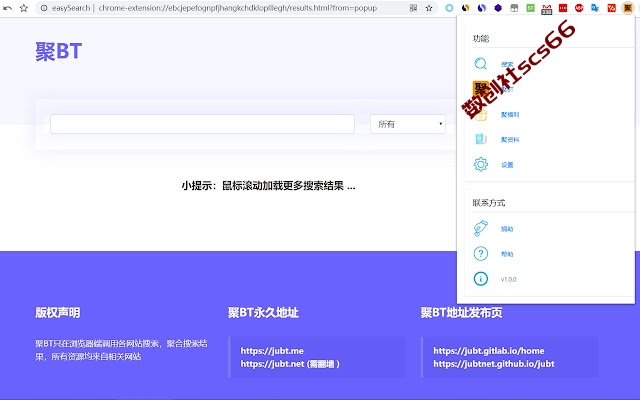The height and width of the screenshot is (400, 640).
Task: Click the blue and white round extension icon
Action: pos(482,8)
